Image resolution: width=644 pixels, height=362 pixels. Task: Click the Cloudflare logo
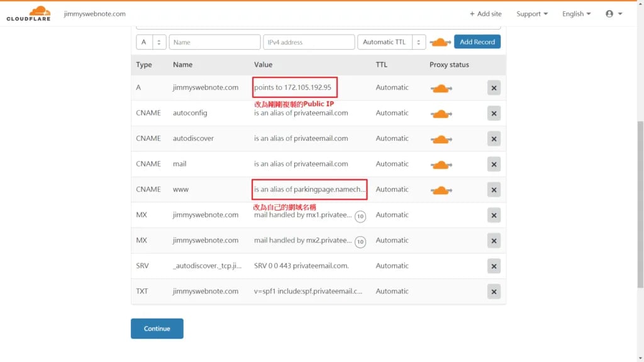pyautogui.click(x=29, y=14)
